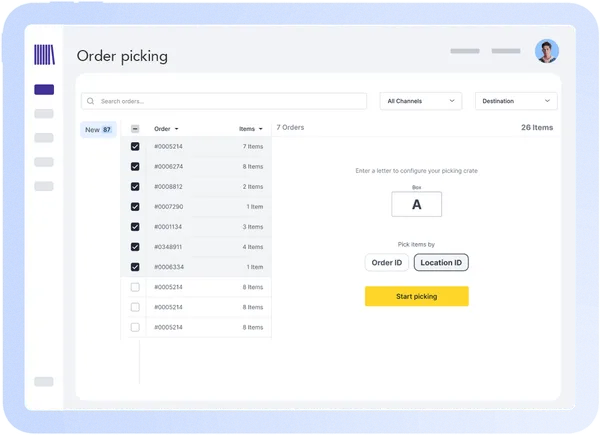Open the user avatar profile menu
600x435 pixels.
[547, 51]
